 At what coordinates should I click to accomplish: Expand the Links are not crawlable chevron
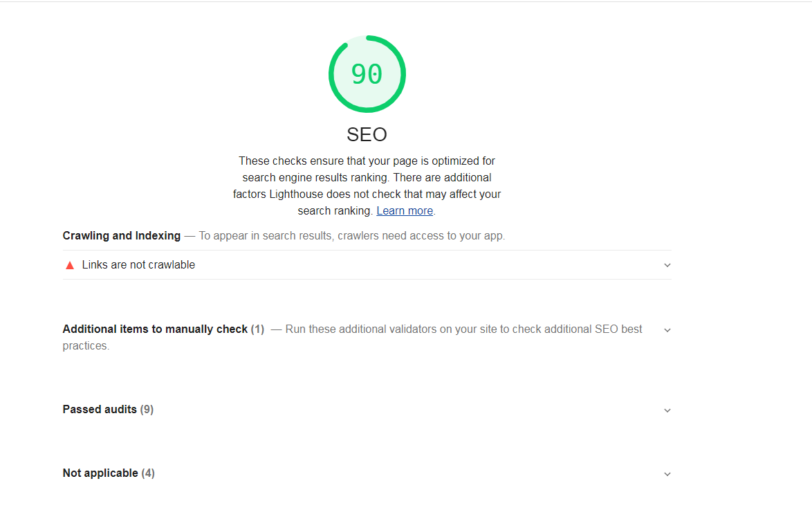point(667,265)
